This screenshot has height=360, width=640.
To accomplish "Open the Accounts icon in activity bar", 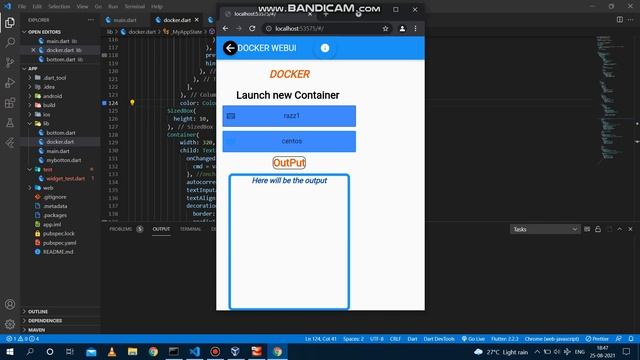I will tap(10, 304).
